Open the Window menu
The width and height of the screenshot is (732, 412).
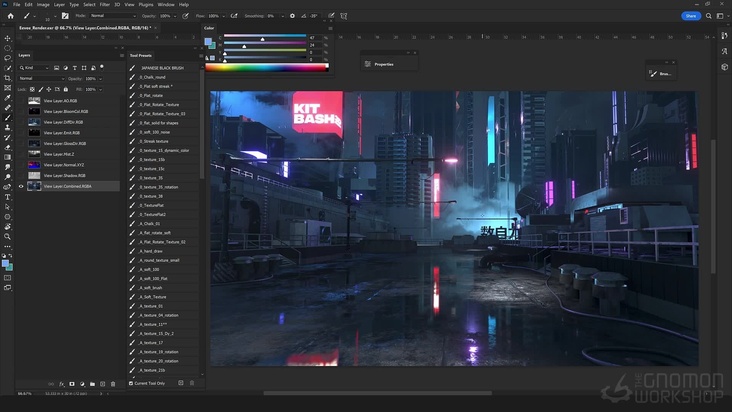166,5
